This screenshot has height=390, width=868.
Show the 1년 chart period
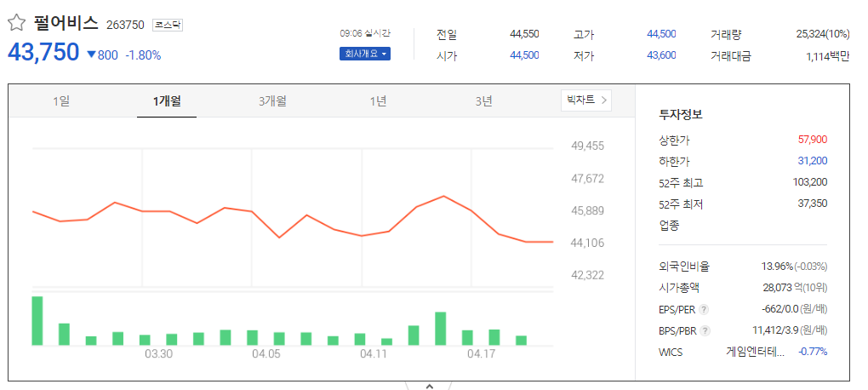coord(378,101)
